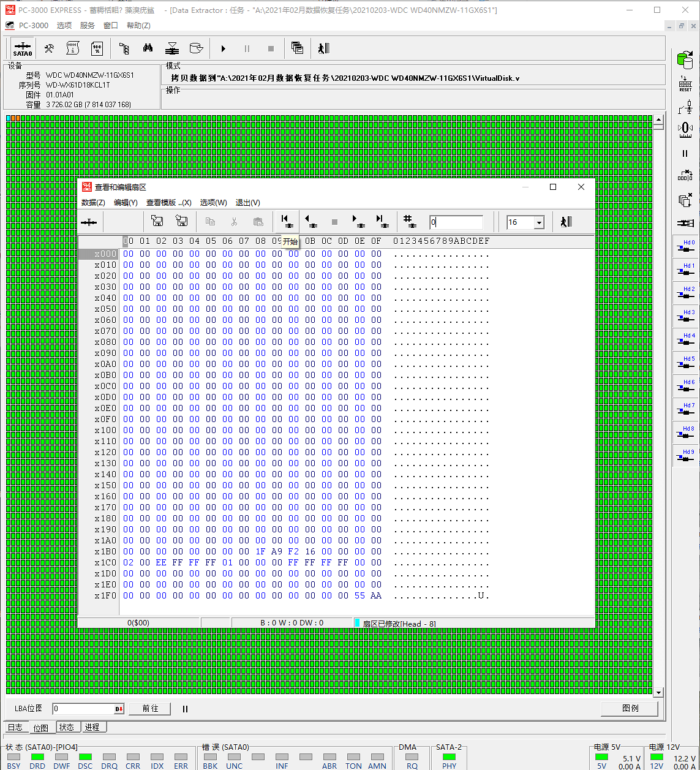Go to last sector in editor toolbar

(381, 222)
